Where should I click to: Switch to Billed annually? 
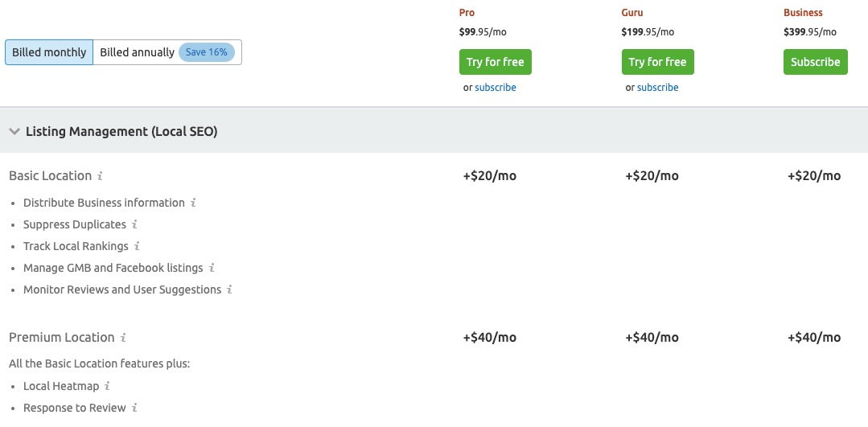(x=138, y=52)
